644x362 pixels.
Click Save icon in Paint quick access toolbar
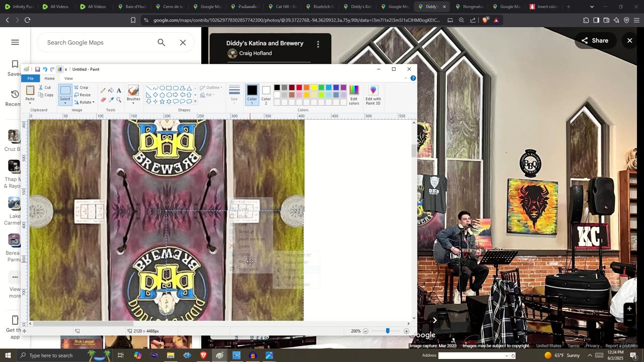coord(37,69)
